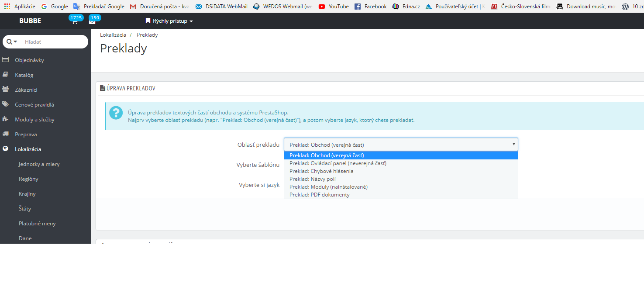The height and width of the screenshot is (283, 644).
Task: Click the WordPress bookmark icon
Action: pyautogui.click(x=625, y=7)
